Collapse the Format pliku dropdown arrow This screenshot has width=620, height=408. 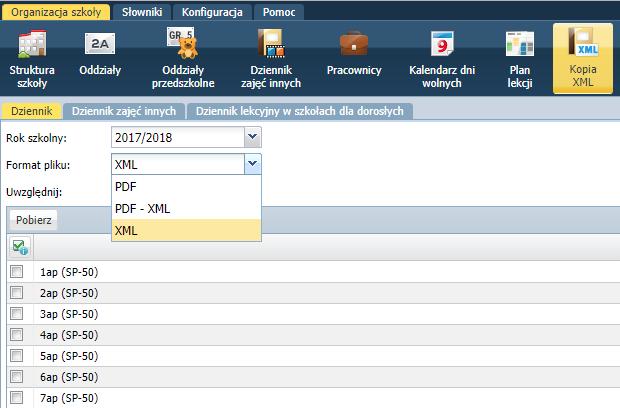click(252, 164)
